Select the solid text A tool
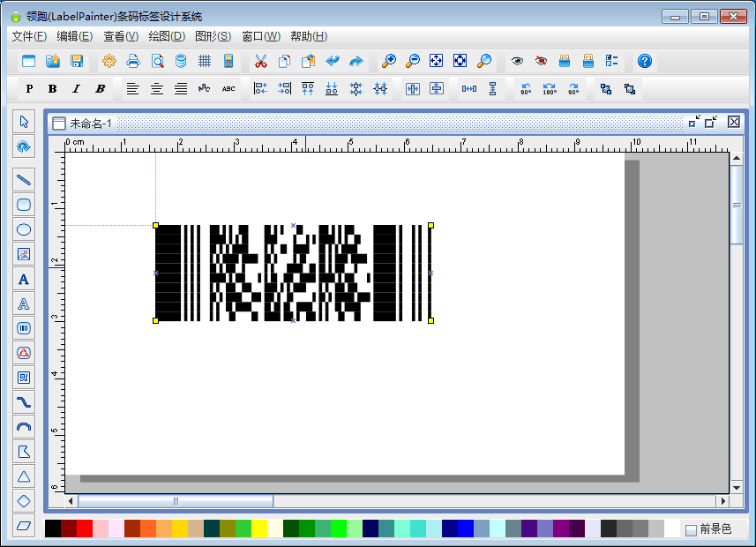756x547 pixels. [24, 279]
